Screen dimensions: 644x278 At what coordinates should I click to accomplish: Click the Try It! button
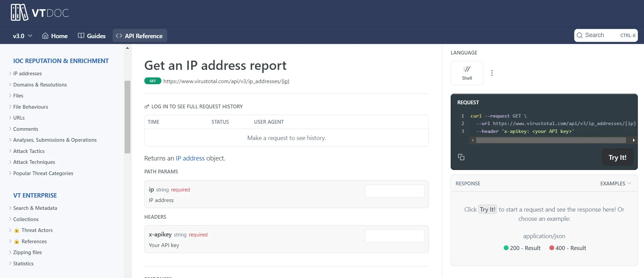tap(617, 157)
